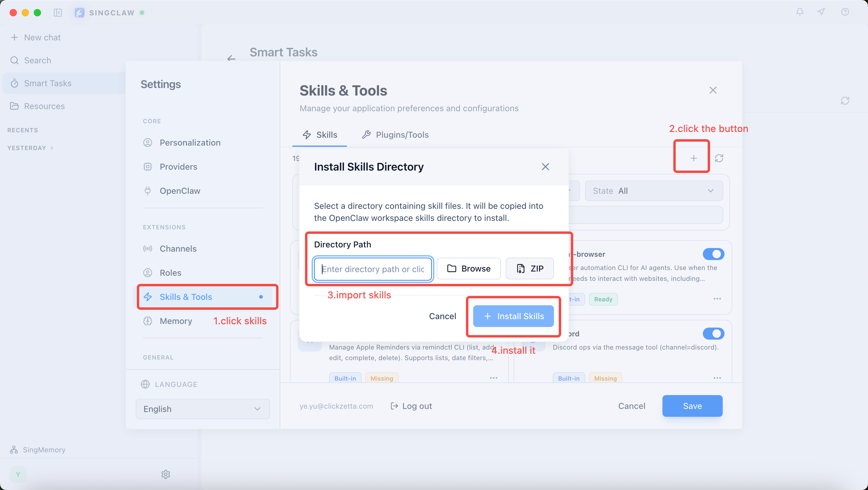Select Providers in settings menu
Screen dimensions: 868x490
[178, 167]
